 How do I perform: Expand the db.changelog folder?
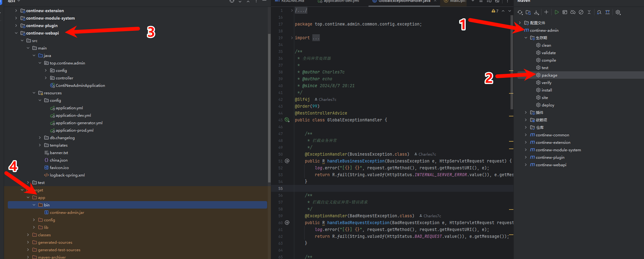point(40,138)
